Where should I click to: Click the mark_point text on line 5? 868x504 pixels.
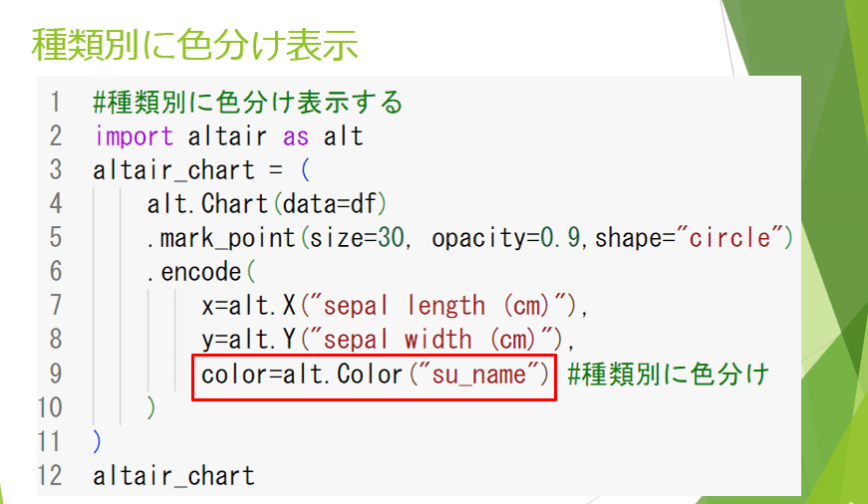coord(227,238)
